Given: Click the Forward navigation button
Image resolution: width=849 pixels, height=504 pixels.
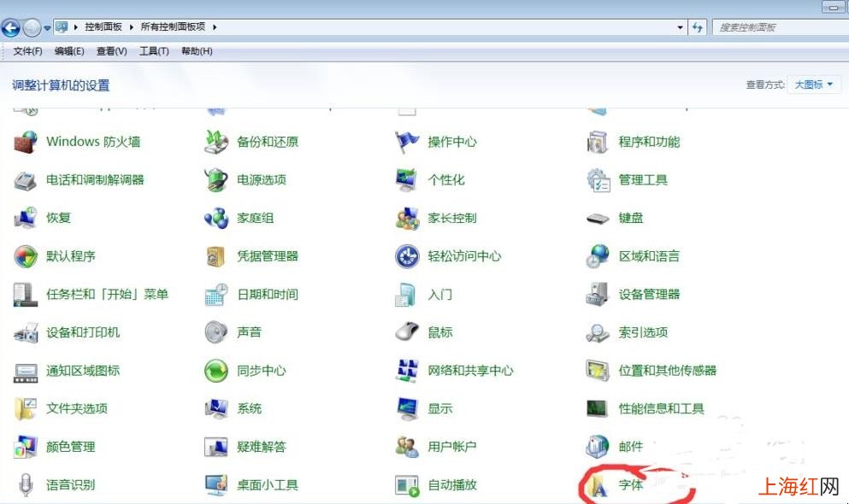Looking at the screenshot, I should tap(32, 27).
